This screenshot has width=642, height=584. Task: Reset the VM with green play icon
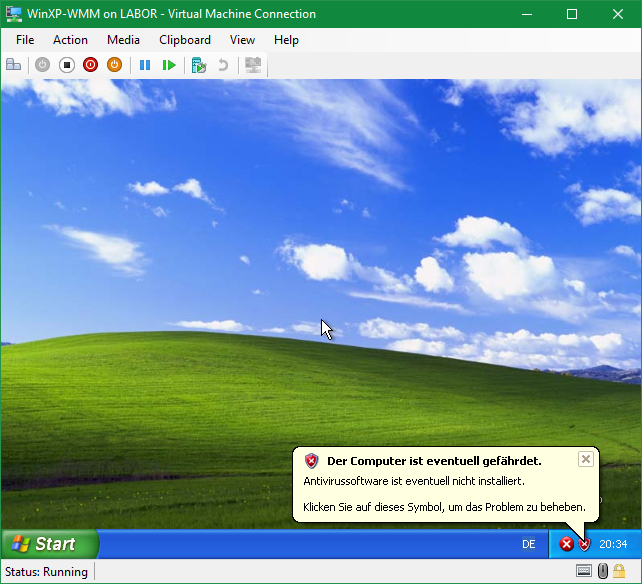coord(169,65)
